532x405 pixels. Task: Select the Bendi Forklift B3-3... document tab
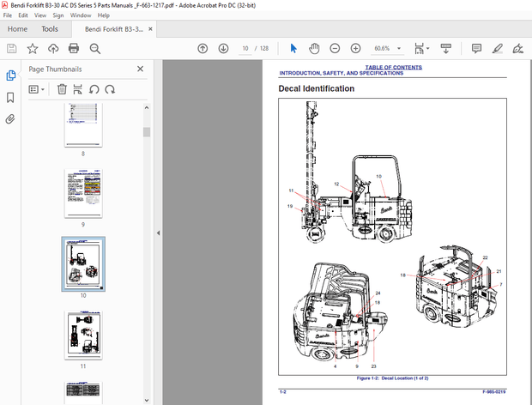(114, 29)
